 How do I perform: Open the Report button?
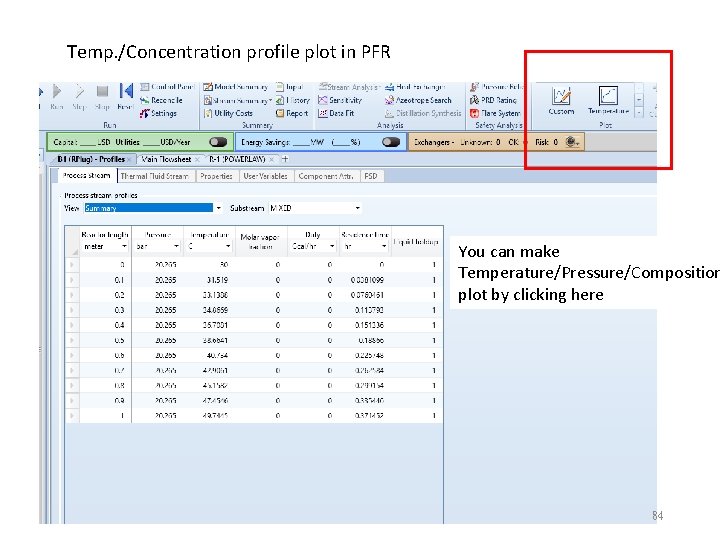(292, 113)
